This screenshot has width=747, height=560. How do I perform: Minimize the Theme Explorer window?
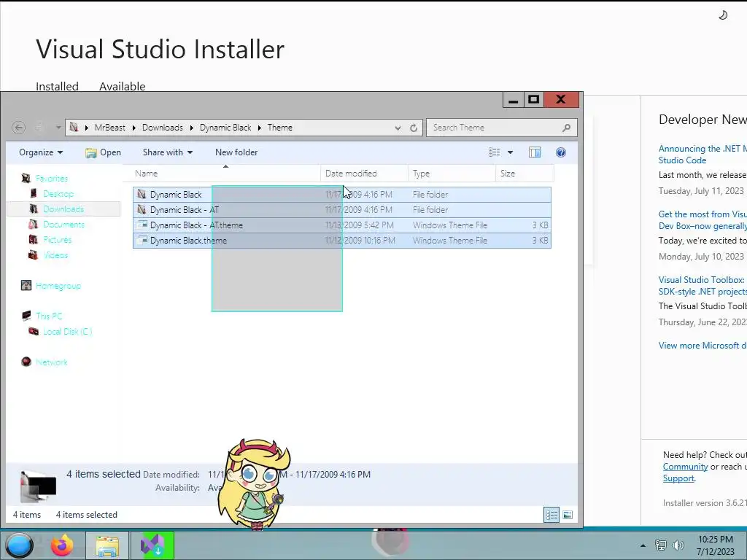[x=513, y=99]
